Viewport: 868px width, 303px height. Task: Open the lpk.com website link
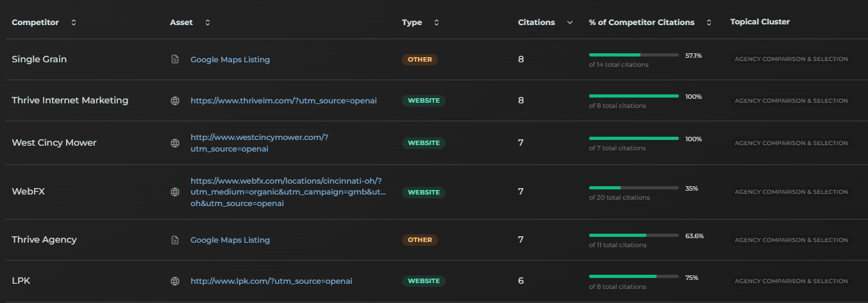(x=271, y=281)
